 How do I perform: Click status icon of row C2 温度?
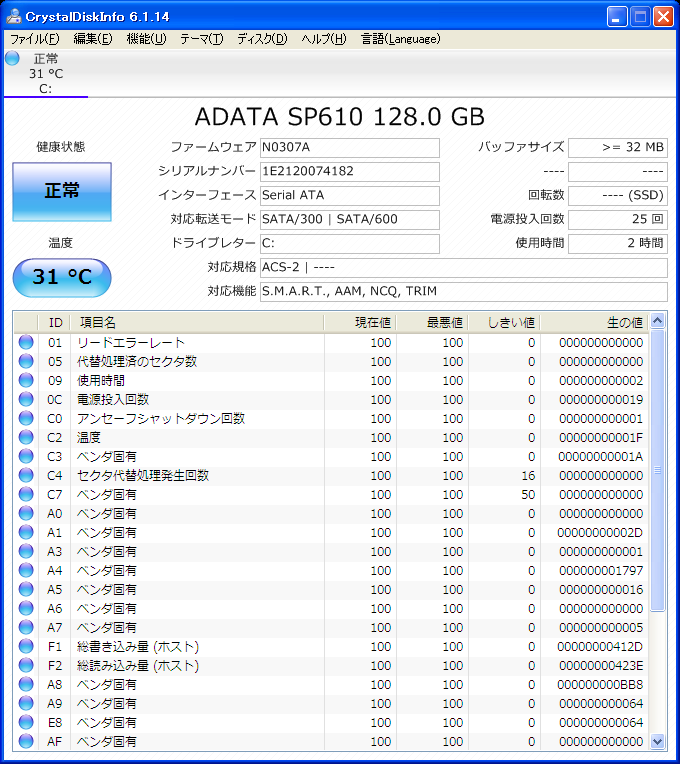click(26, 437)
